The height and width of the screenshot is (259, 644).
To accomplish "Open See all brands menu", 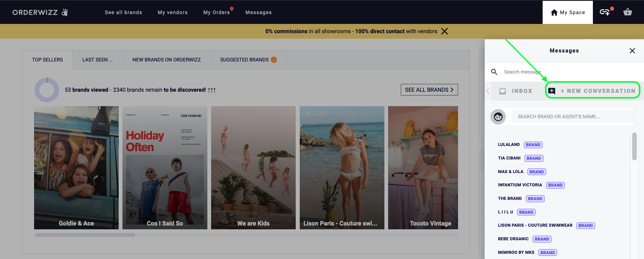I will 123,12.
